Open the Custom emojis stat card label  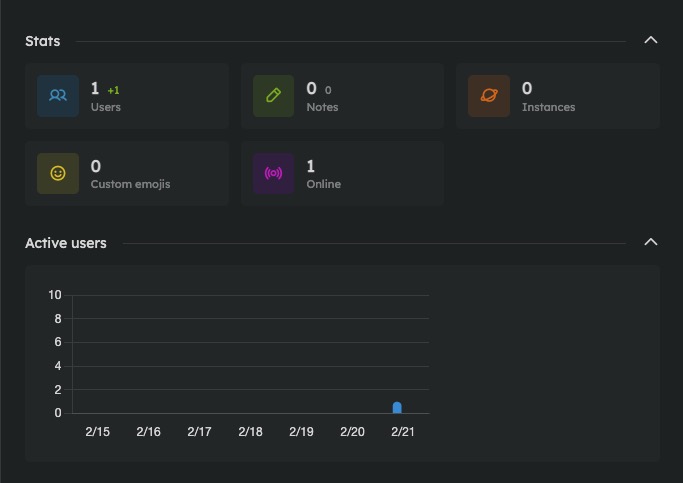130,184
